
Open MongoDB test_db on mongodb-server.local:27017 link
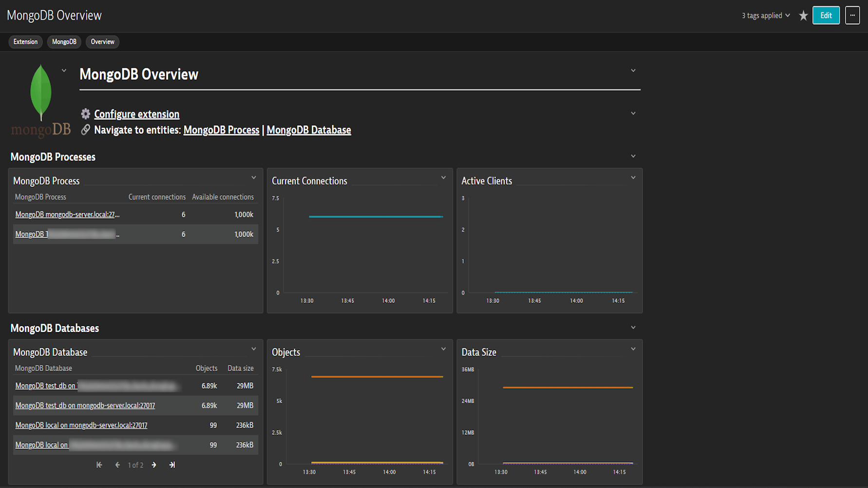[85, 406]
